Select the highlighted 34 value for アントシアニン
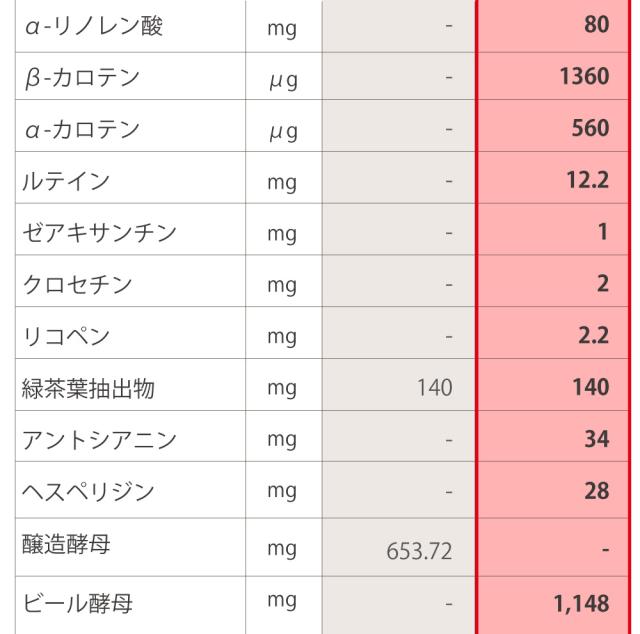Screen dimensions: 640x634 click(x=597, y=439)
